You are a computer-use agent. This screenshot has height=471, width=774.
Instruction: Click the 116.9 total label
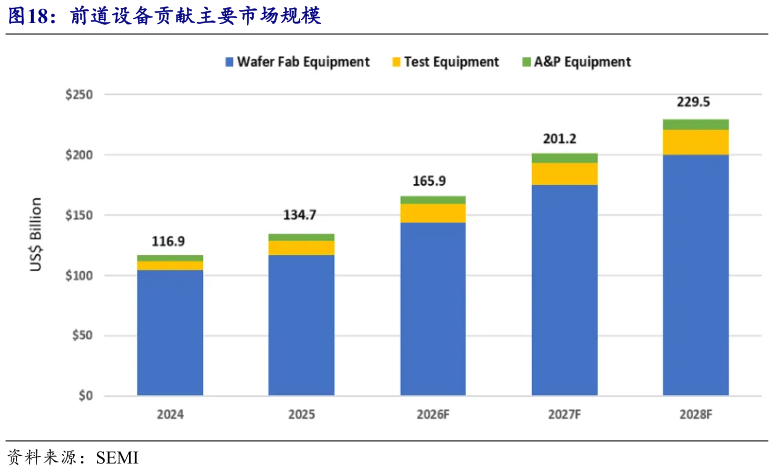(168, 241)
